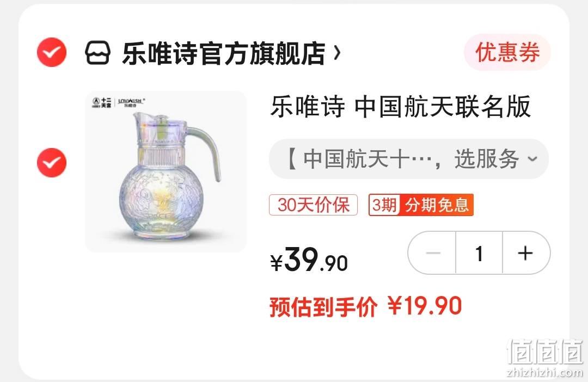588x382 pixels.
Task: View the glass pitcher product image
Action: click(x=166, y=171)
